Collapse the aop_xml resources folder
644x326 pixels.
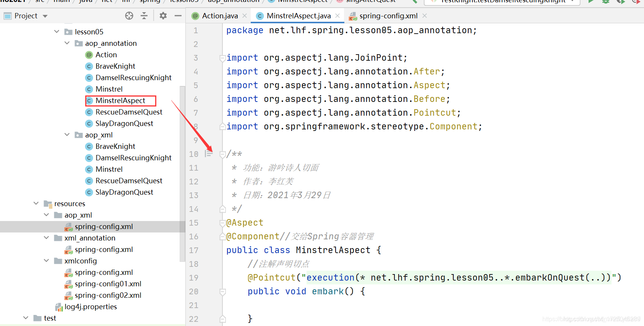point(46,215)
